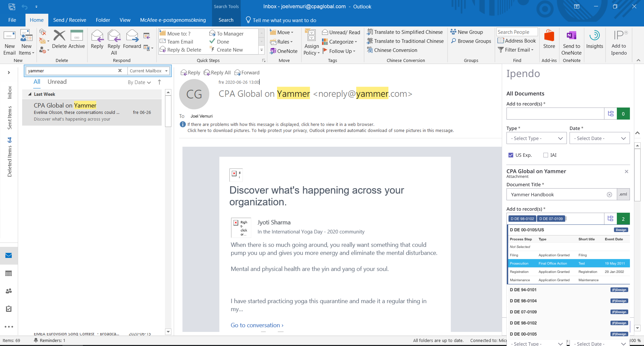
Task: Switch to Calendar view in sidebar
Action: (9, 273)
